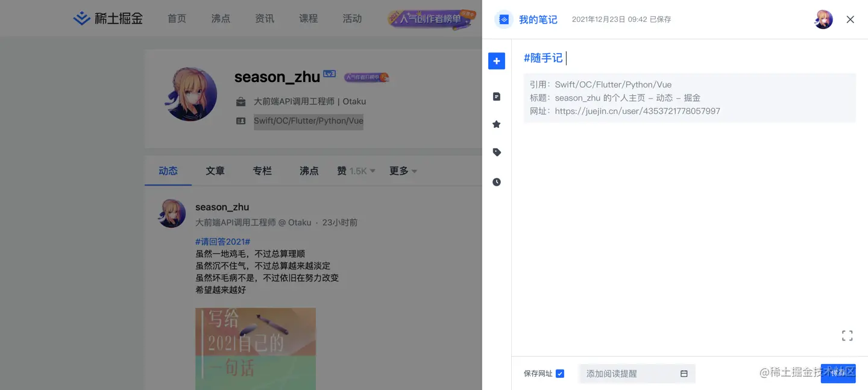Open tags via the tag icon
Screen dimensions: 868x390
click(497, 153)
